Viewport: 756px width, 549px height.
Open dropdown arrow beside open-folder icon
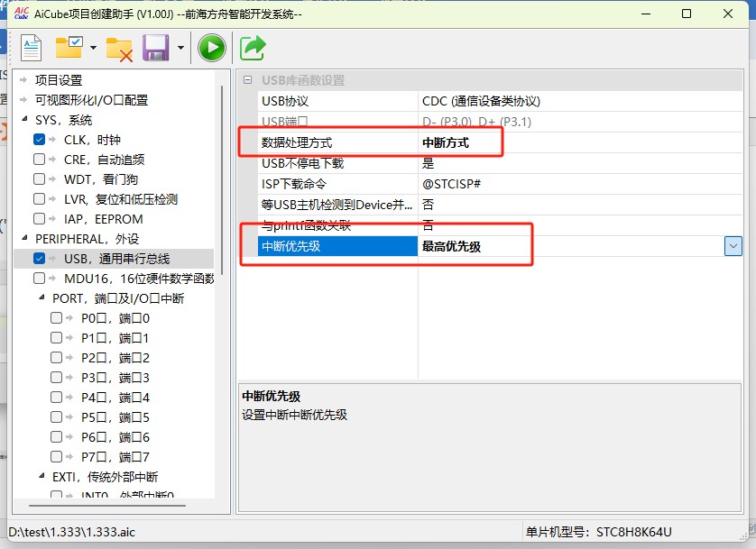[94, 48]
